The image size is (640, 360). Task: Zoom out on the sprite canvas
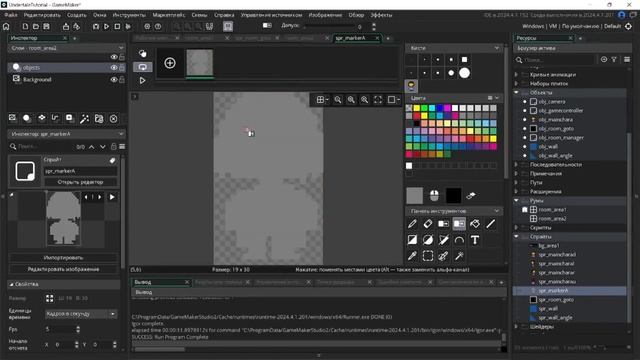338,100
